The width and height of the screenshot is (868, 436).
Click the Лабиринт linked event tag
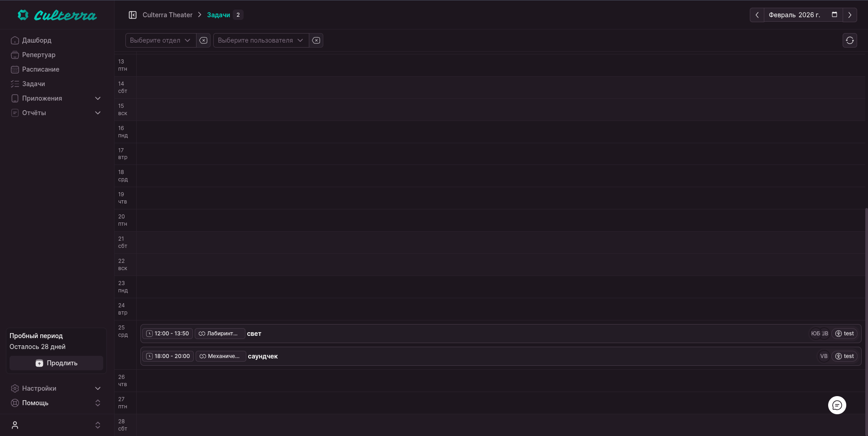coord(220,334)
